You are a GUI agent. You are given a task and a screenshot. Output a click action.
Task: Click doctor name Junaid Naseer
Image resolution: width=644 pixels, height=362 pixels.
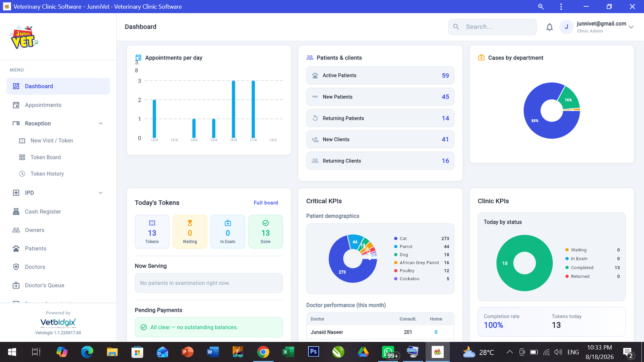[x=327, y=332]
